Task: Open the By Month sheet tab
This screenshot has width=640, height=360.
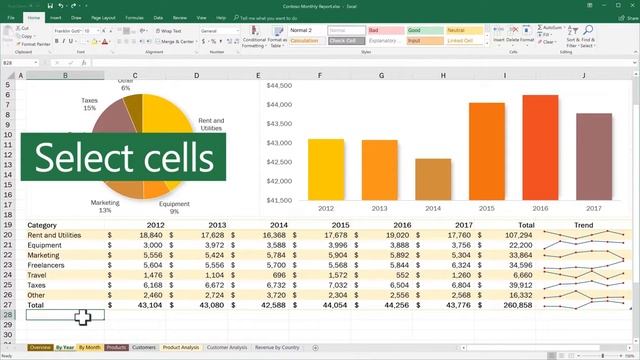Action: coord(89,347)
